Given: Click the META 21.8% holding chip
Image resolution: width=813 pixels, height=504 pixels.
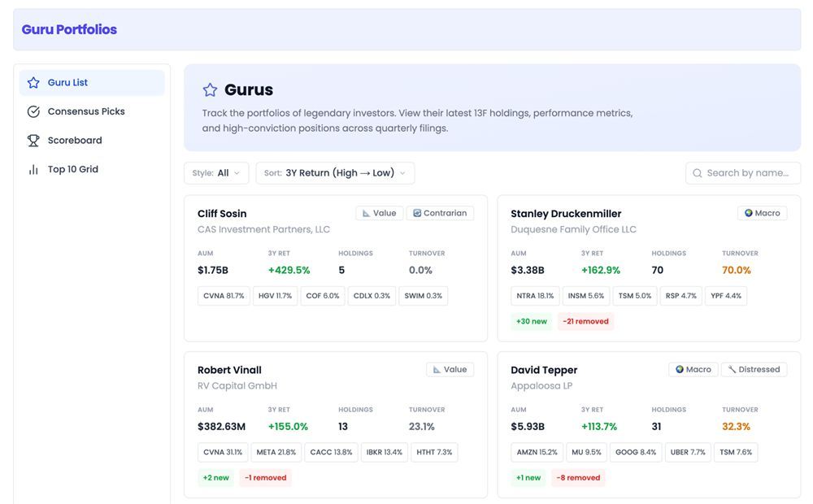Looking at the screenshot, I should click(276, 453).
